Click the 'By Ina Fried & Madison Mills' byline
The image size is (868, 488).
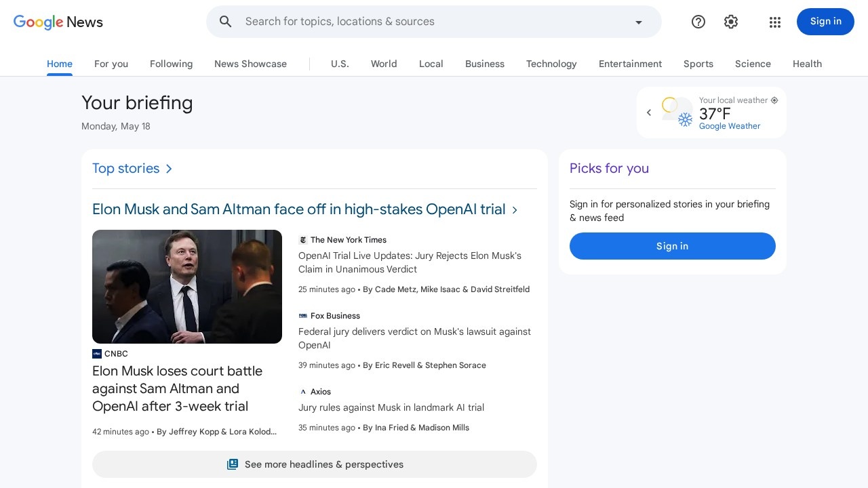416,428
